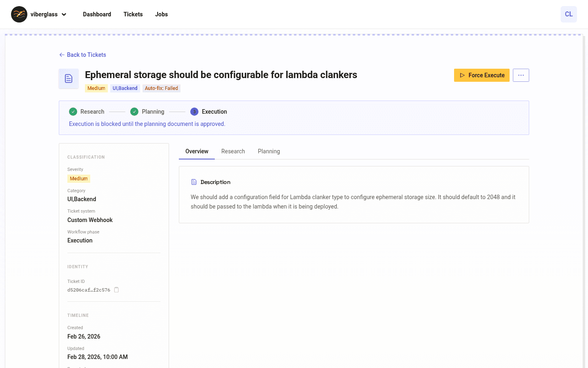Copy the Ticket ID to clipboard
This screenshot has width=588, height=368.
[116, 290]
